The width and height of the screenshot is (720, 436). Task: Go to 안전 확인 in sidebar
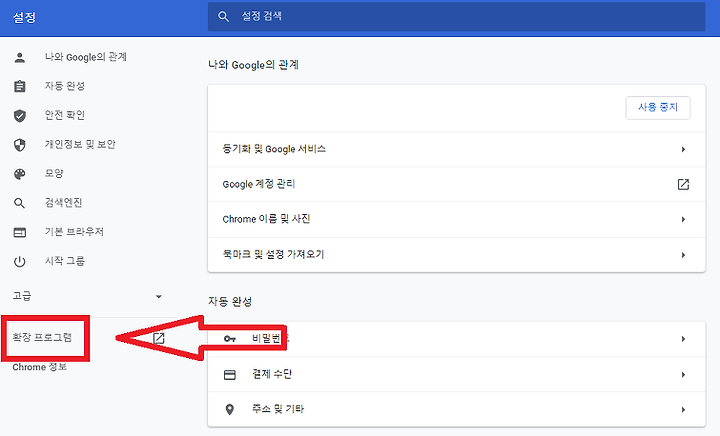click(x=65, y=115)
